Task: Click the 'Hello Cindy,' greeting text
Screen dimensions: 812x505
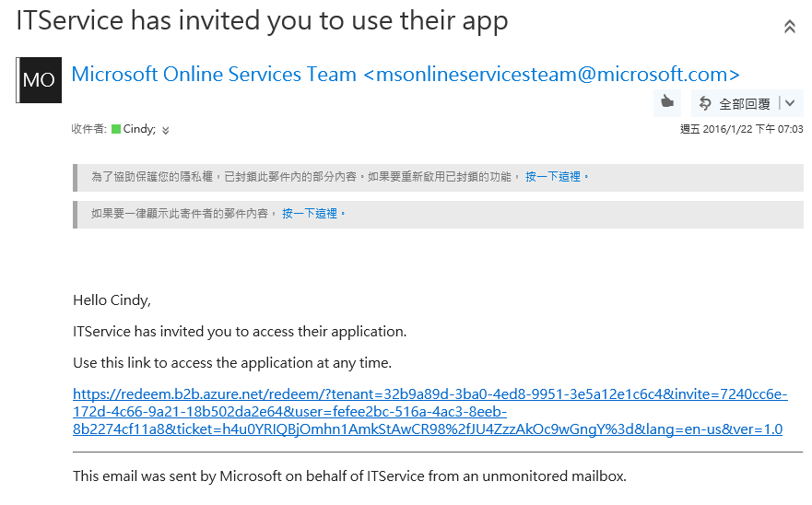Action: point(112,300)
